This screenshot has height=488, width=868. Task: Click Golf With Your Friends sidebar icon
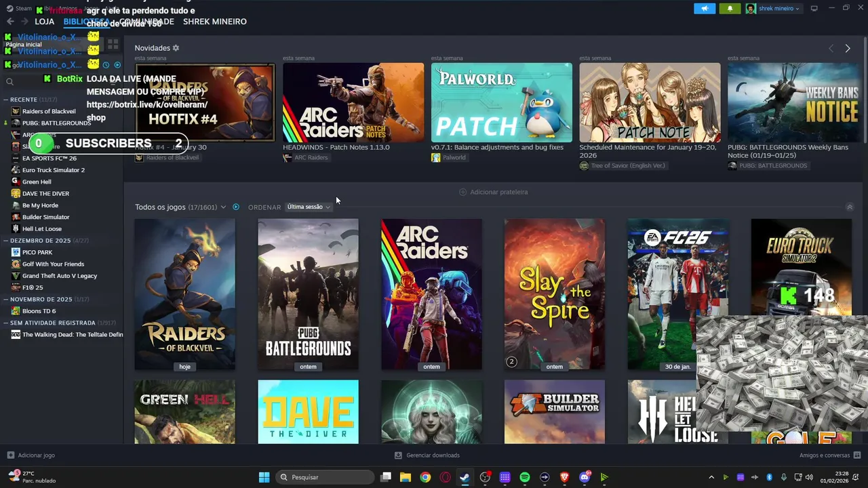pyautogui.click(x=16, y=264)
